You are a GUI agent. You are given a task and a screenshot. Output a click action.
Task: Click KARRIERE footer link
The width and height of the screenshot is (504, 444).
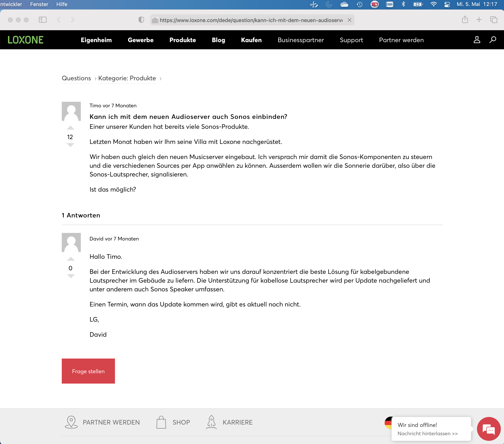tap(238, 422)
